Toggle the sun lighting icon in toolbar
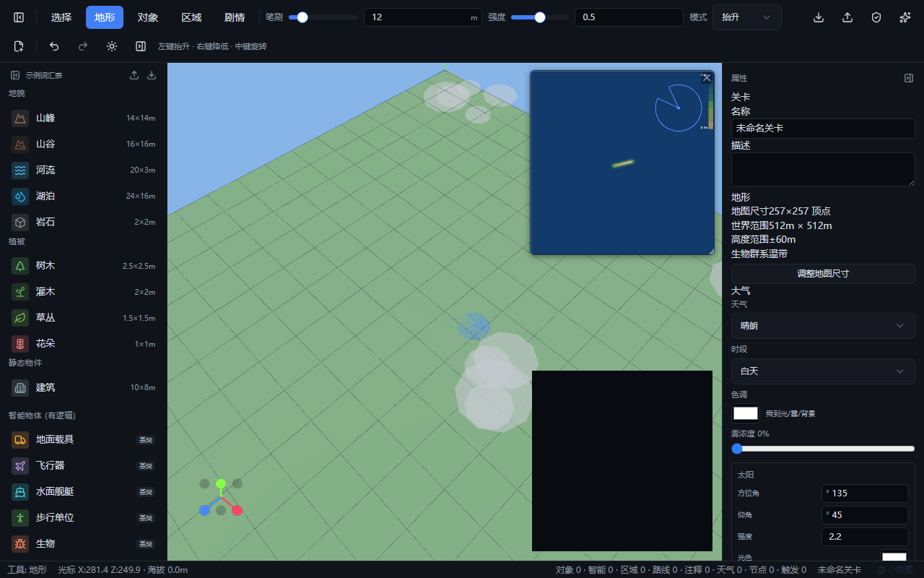Screen dimensions: 924x578 click(112, 46)
